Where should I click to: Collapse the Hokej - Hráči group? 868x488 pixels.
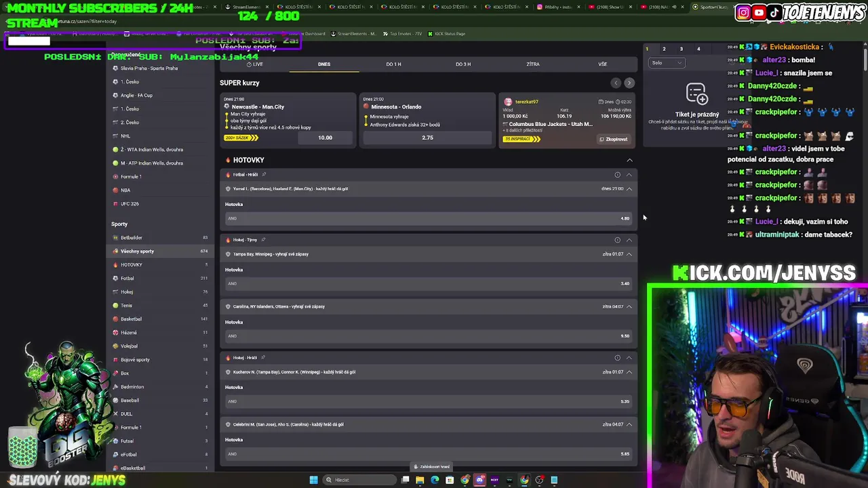pyautogui.click(x=629, y=357)
